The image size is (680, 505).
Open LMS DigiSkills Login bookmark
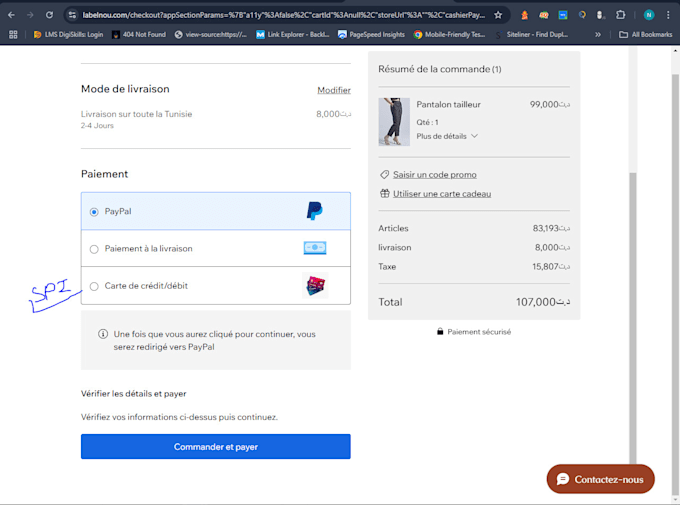(69, 34)
